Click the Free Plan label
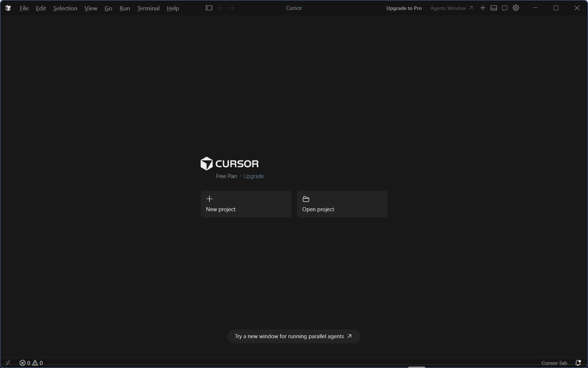Image resolution: width=588 pixels, height=368 pixels. click(227, 176)
